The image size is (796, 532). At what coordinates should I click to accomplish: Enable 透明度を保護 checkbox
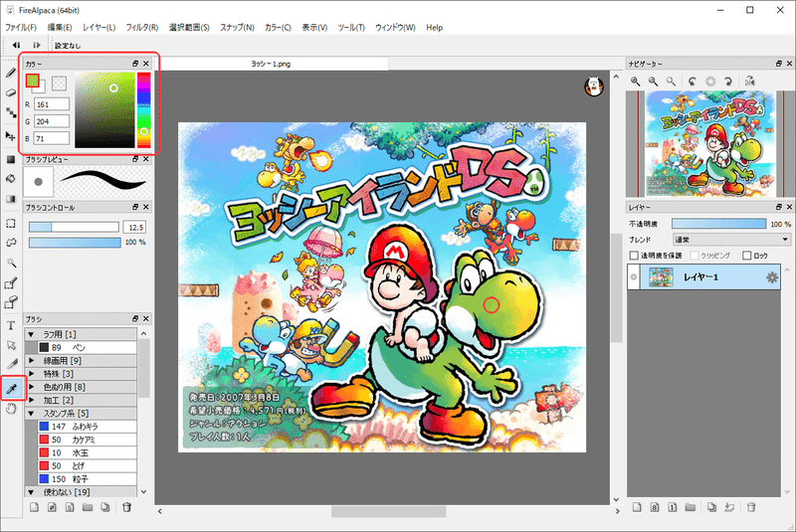[634, 256]
